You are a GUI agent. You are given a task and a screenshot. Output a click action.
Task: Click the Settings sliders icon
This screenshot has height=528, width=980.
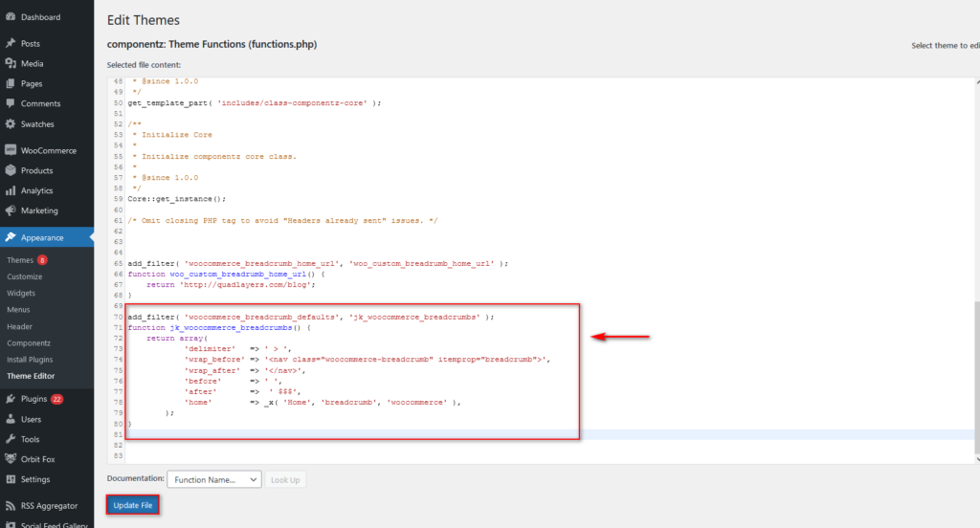tap(11, 478)
